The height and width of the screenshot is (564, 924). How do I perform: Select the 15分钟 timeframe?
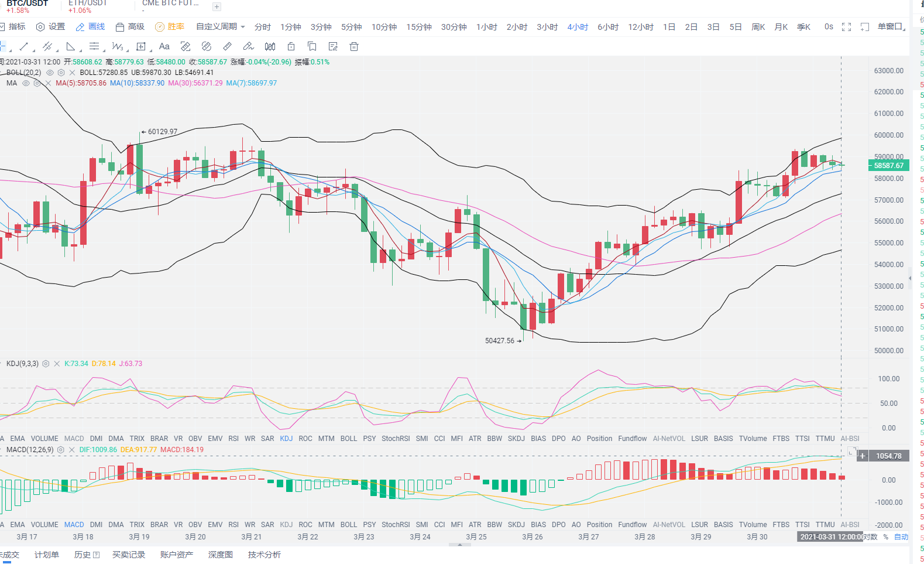pyautogui.click(x=419, y=27)
